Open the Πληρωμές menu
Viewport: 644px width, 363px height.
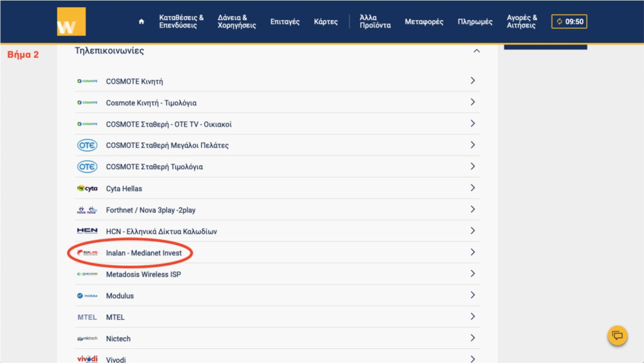[x=475, y=21]
